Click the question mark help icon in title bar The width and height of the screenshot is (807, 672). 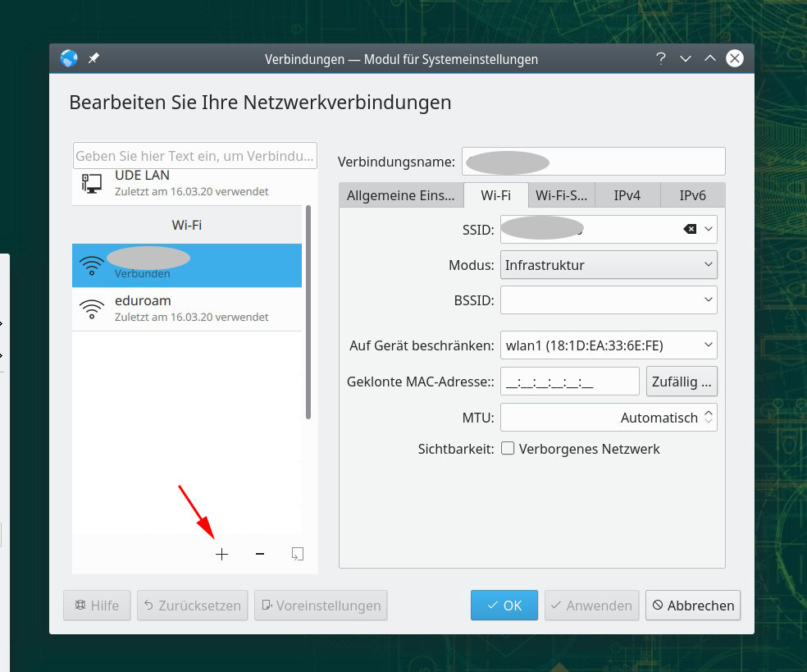point(660,59)
